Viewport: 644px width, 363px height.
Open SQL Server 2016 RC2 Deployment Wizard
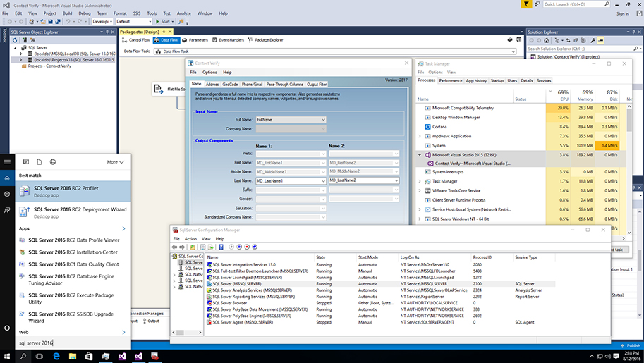tap(73, 213)
